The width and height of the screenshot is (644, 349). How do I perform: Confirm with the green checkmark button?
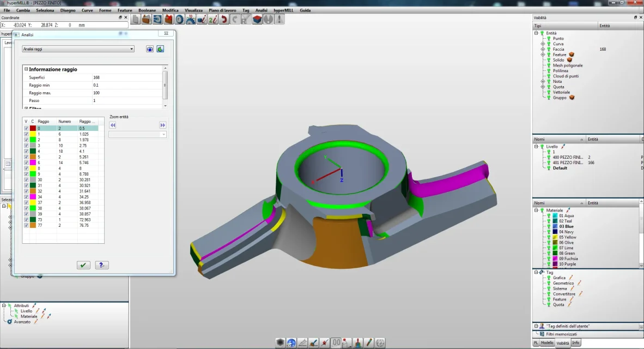[83, 265]
